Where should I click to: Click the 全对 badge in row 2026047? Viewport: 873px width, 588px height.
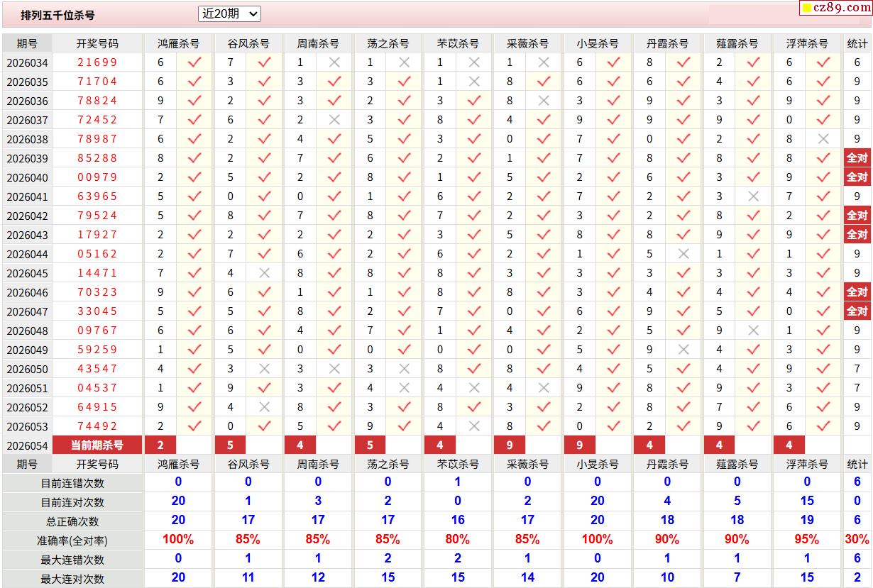[857, 311]
